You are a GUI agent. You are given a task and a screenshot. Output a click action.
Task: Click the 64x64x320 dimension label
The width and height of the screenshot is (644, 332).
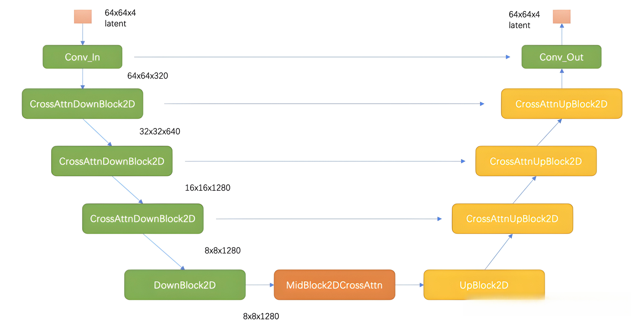pos(148,76)
